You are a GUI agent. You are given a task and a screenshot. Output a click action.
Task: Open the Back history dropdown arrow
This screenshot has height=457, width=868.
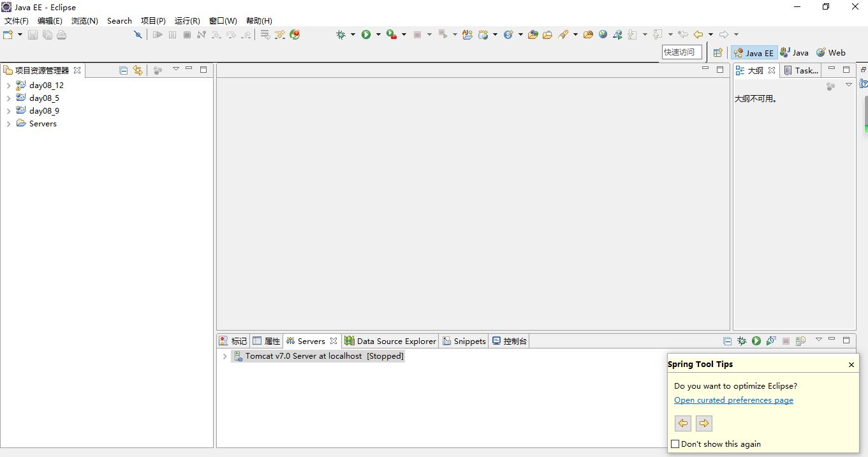(710, 34)
